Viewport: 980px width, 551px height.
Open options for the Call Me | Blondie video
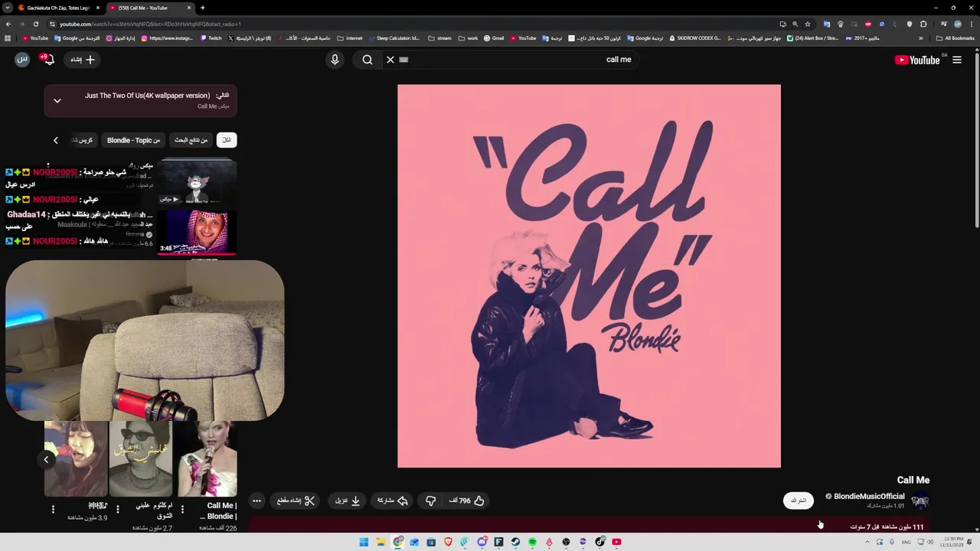(x=182, y=509)
